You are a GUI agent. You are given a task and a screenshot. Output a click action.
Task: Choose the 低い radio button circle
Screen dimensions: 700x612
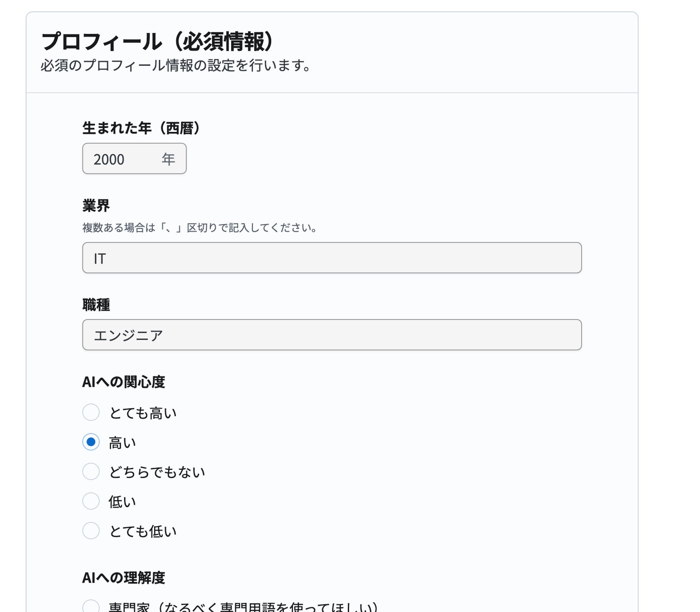click(91, 501)
